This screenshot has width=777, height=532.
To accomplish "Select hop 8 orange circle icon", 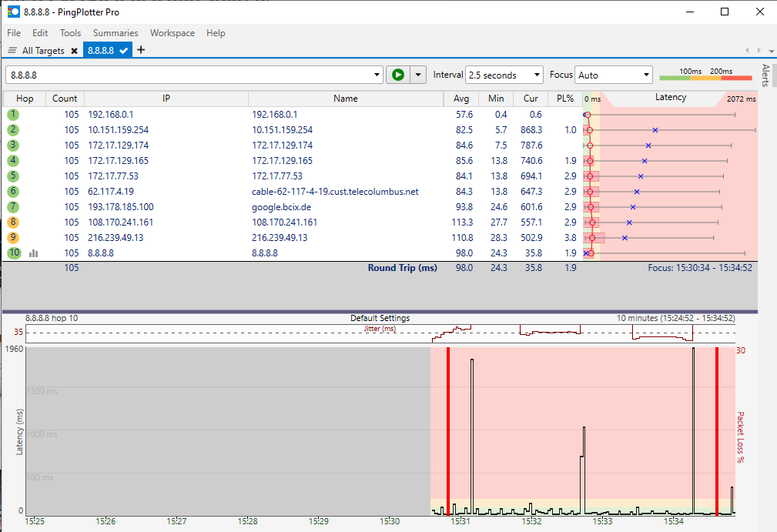I will point(13,222).
